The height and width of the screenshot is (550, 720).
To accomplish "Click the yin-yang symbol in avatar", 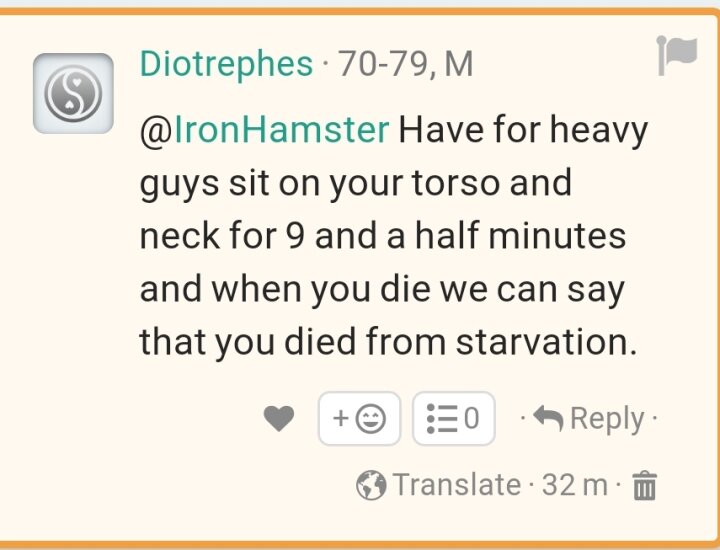I will 73,93.
